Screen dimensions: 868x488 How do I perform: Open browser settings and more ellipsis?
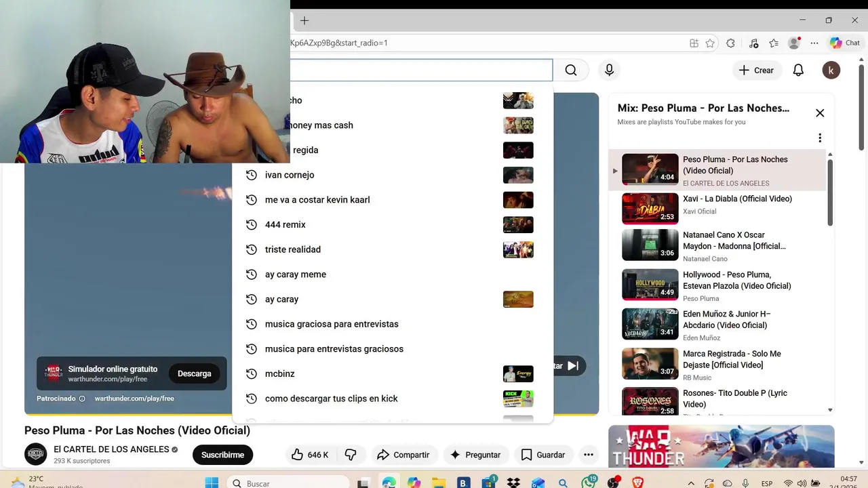pyautogui.click(x=814, y=43)
